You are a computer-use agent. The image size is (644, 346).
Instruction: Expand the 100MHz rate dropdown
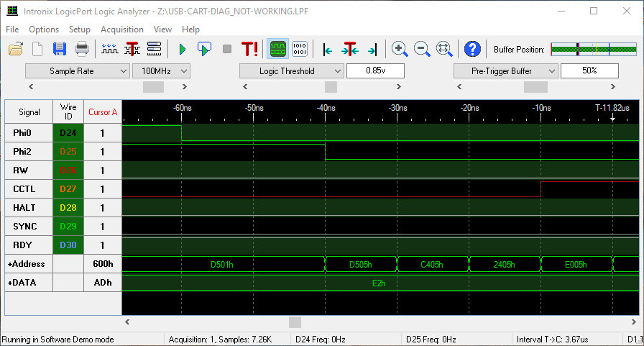click(x=161, y=71)
